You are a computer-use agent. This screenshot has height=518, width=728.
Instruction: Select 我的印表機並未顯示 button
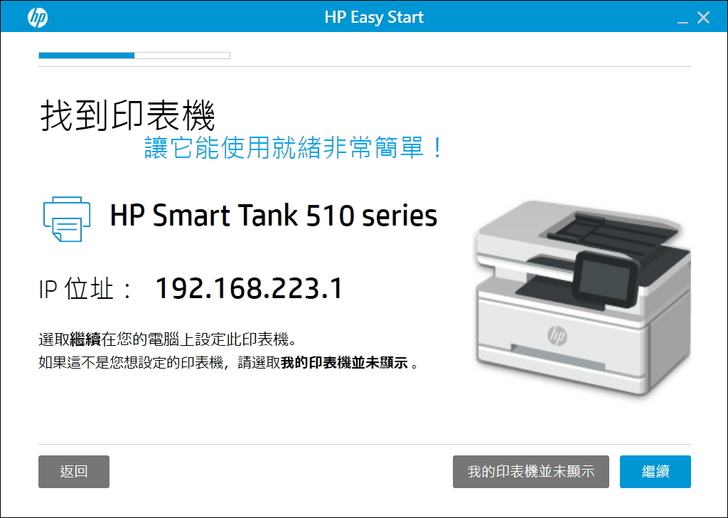(531, 472)
